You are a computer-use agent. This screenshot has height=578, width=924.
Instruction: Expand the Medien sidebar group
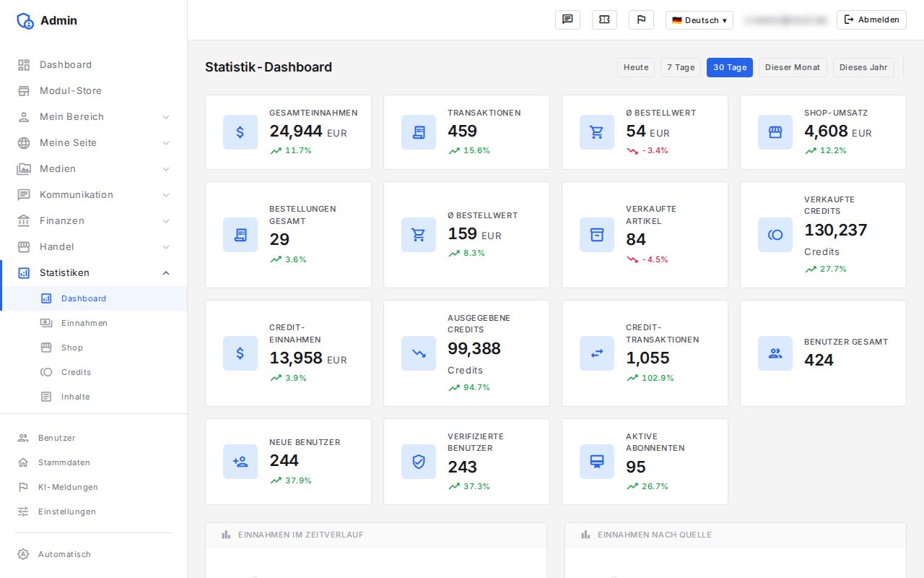tap(94, 168)
